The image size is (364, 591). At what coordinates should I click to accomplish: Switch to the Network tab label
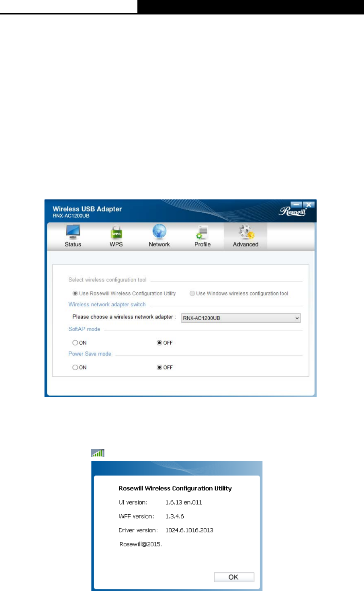(159, 244)
